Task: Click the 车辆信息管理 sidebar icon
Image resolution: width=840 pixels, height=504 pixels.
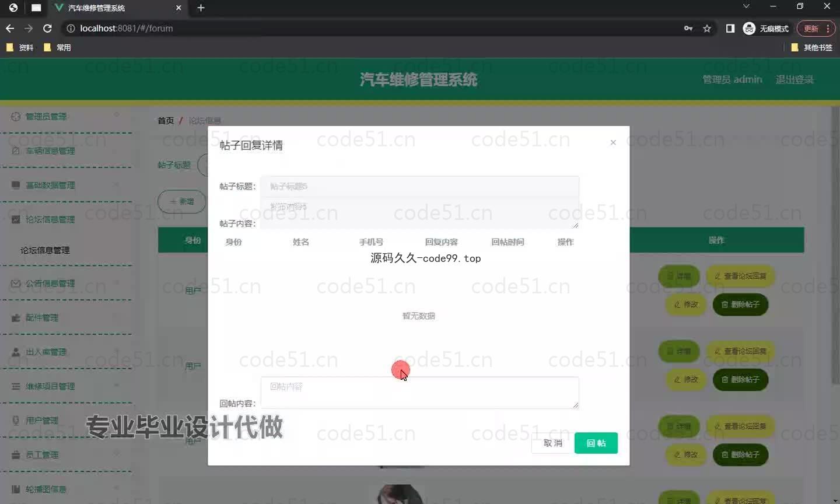Action: click(x=16, y=150)
